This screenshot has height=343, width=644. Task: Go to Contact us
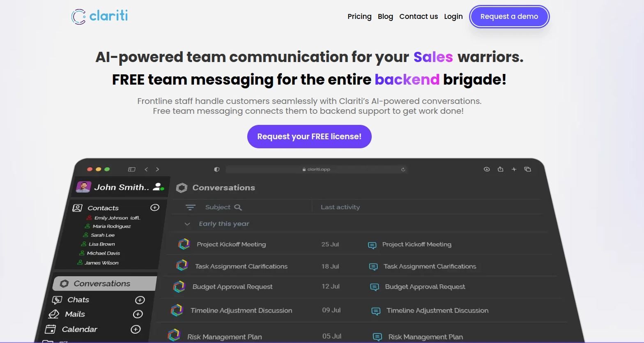point(419,16)
